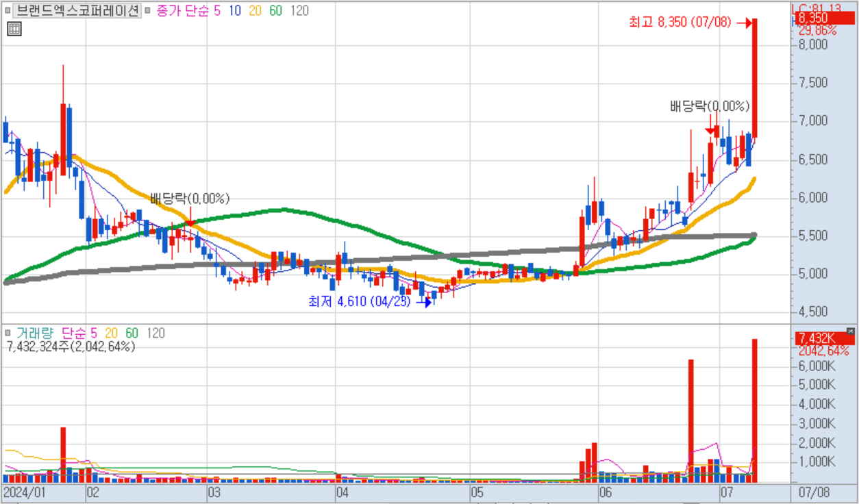Click the 6,500 price axis label
Viewport: 859px width, 504px height.
(813, 160)
